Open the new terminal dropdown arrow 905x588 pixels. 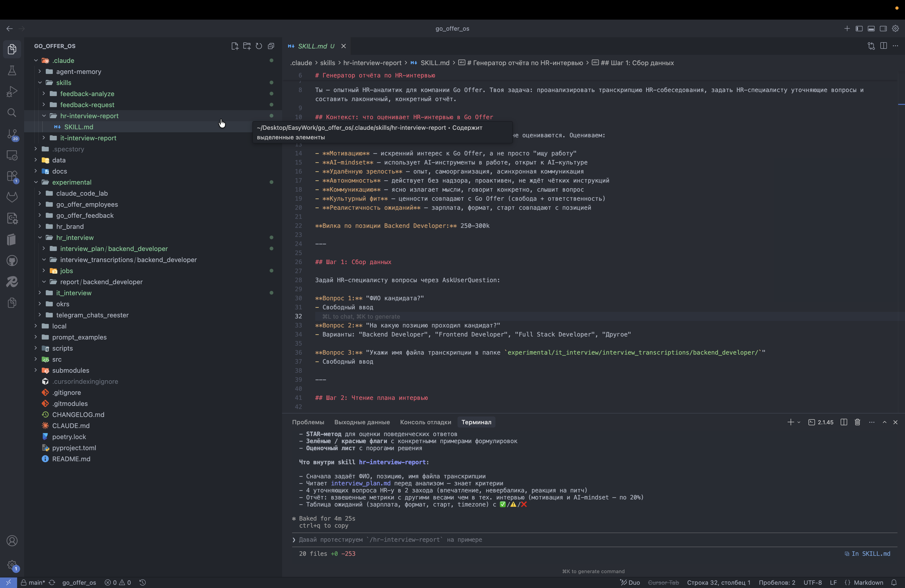799,422
